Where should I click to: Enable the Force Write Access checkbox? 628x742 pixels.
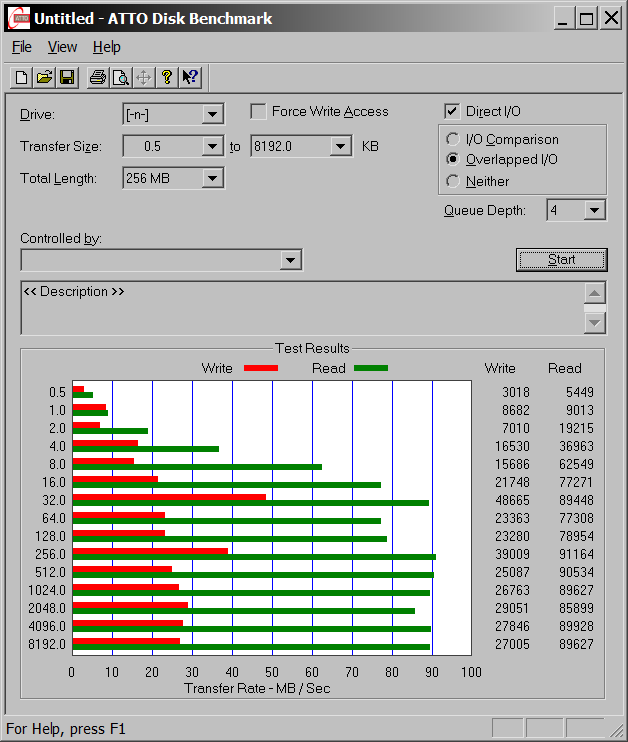pos(259,112)
